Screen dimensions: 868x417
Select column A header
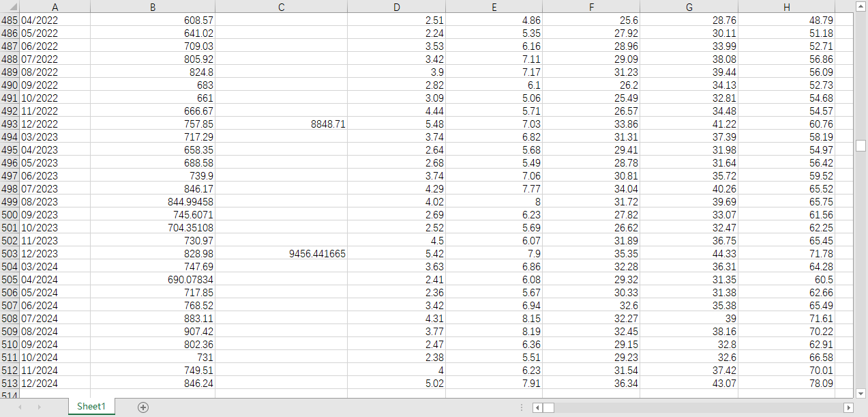[55, 7]
